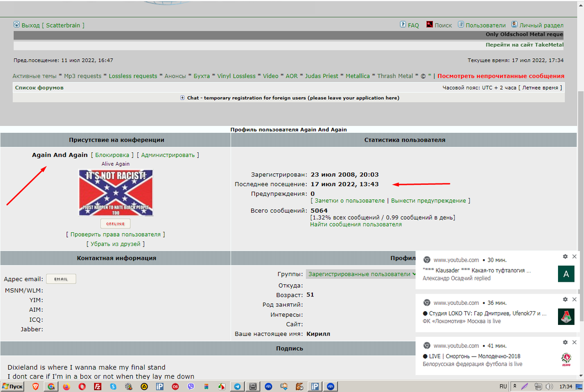Image resolution: width=584 pixels, height=392 pixels.
Task: Click the RU language indicator
Action: click(503, 387)
